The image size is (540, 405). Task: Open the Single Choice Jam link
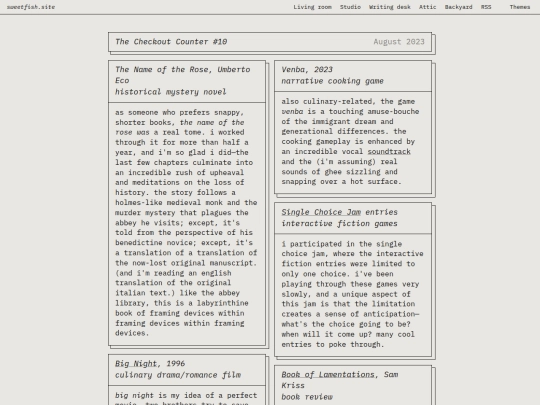(321, 212)
